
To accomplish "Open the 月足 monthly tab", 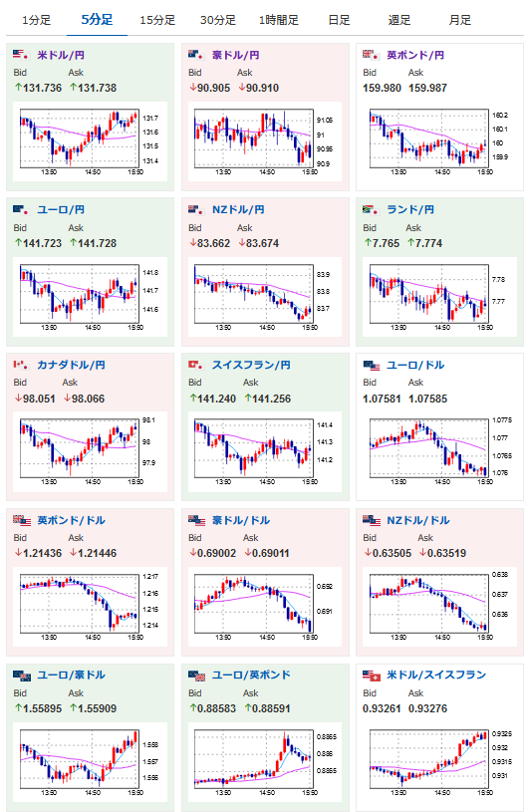I will click(460, 20).
